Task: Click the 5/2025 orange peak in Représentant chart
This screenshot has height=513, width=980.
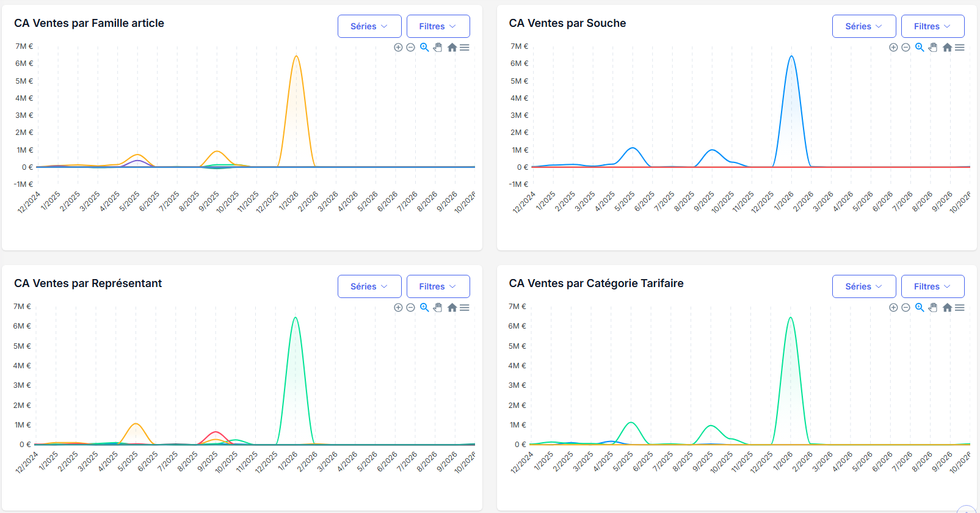Action: [136, 424]
